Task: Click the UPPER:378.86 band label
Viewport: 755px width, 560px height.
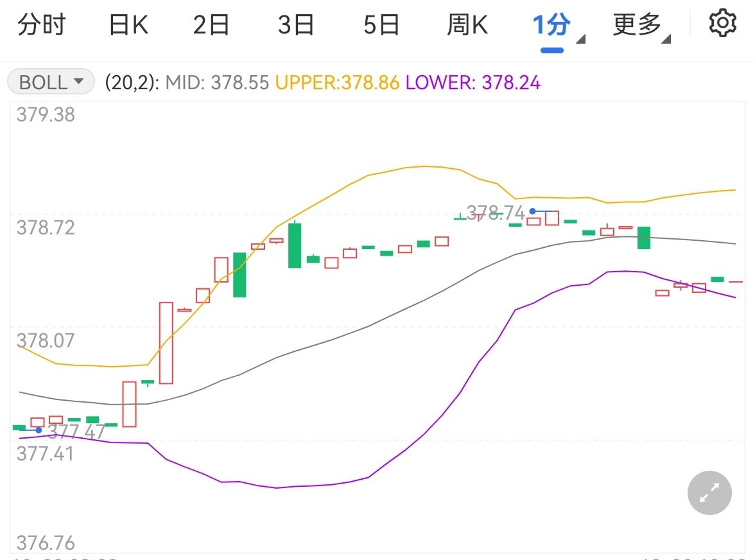Action: 337,82
